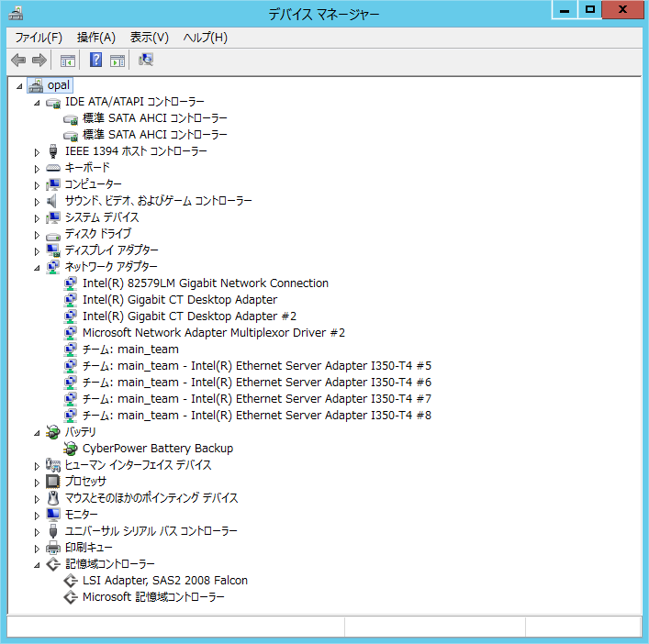Select the チーム: main_team adapter
This screenshot has width=649, height=644.
pos(130,350)
